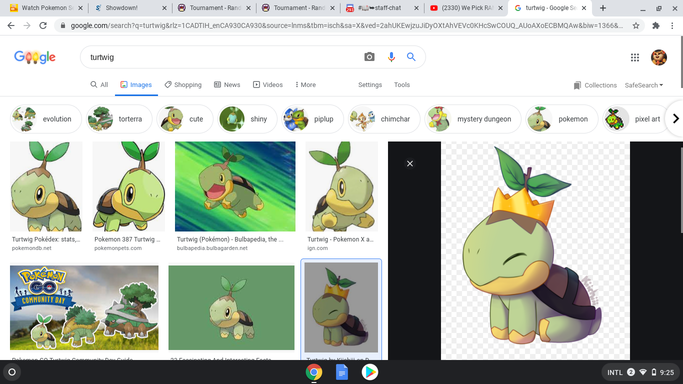Bookmark this page with the star icon
The image size is (683, 384).
pos(636,26)
